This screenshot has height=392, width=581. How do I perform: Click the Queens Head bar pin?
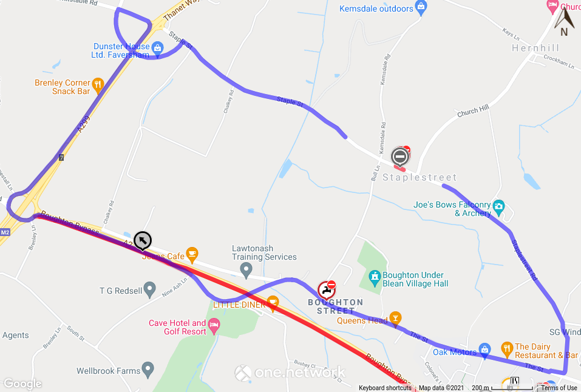(395, 319)
